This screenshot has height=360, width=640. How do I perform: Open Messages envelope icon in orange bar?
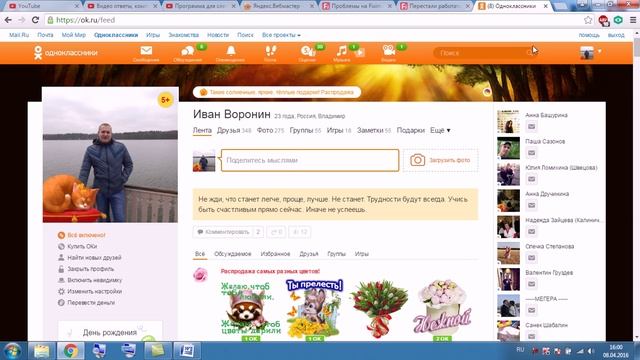tap(146, 51)
